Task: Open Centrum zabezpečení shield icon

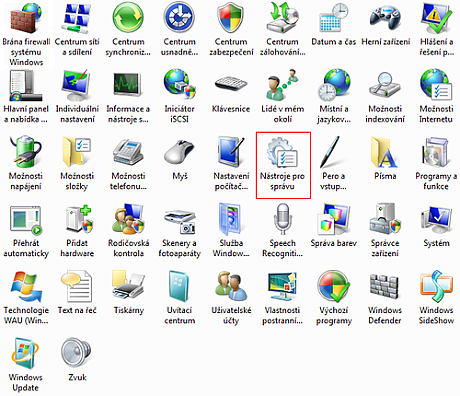Action: tap(231, 18)
